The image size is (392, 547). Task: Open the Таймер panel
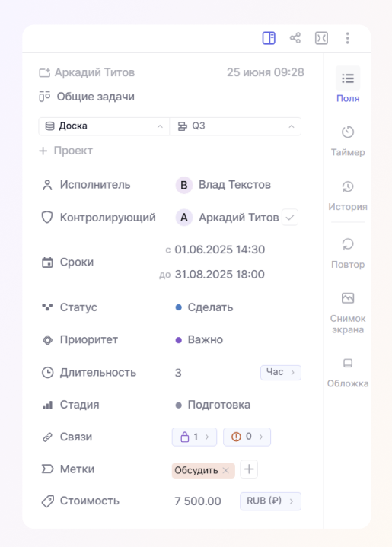tap(348, 141)
